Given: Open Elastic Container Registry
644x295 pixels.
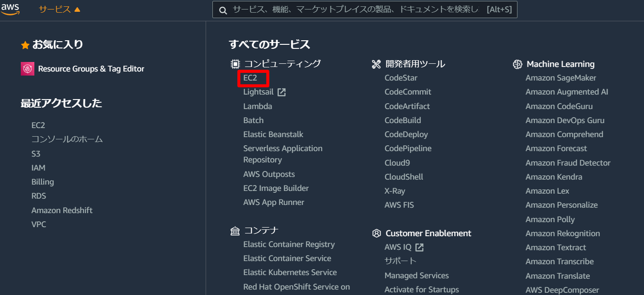Looking at the screenshot, I should tap(289, 244).
